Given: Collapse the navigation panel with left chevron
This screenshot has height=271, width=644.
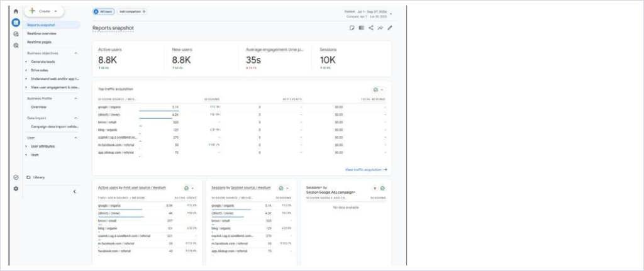Looking at the screenshot, I should [74, 191].
